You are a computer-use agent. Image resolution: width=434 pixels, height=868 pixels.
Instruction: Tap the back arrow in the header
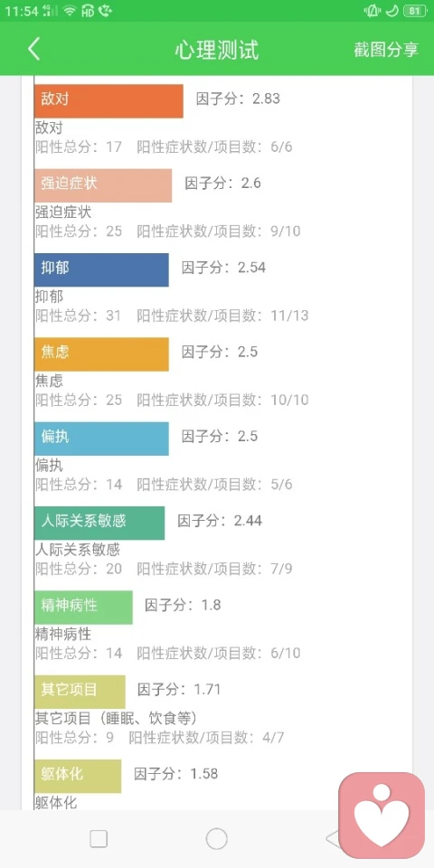33,49
